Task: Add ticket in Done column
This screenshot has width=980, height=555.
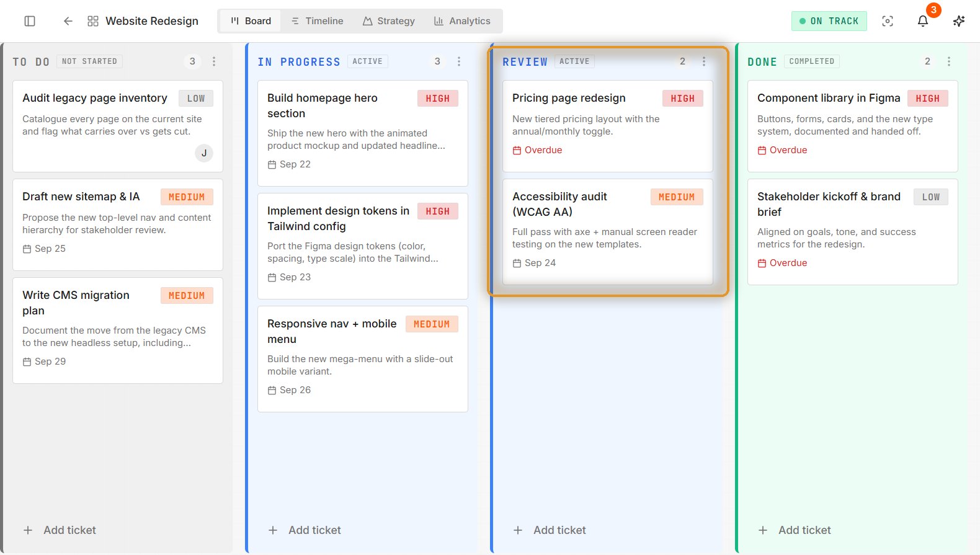Action: point(795,530)
